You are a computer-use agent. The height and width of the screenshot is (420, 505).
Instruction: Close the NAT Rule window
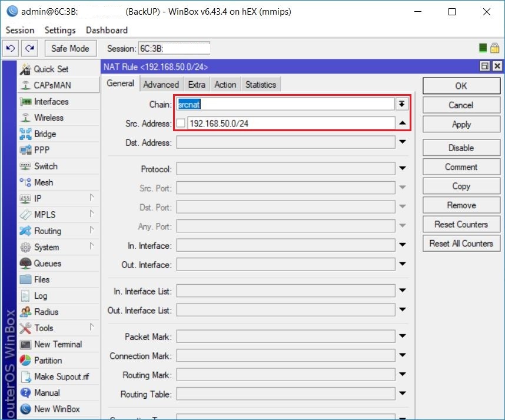[497, 66]
